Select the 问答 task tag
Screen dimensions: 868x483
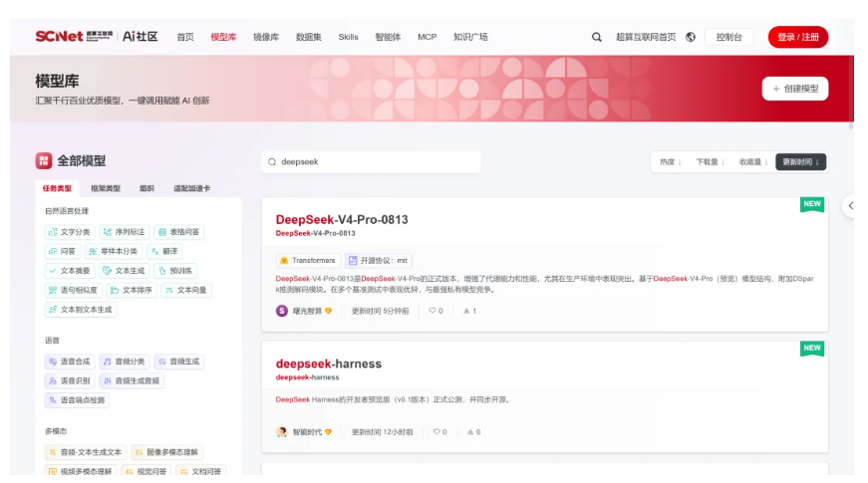(63, 251)
